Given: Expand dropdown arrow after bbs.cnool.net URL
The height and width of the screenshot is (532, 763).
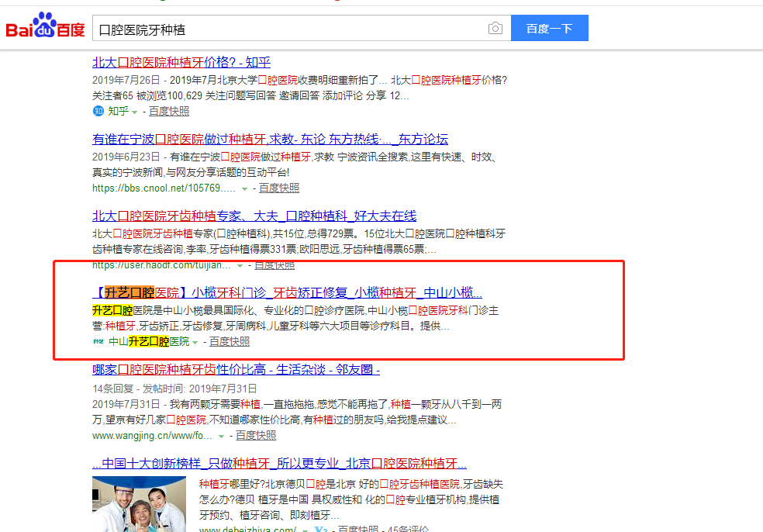Looking at the screenshot, I should (244, 189).
